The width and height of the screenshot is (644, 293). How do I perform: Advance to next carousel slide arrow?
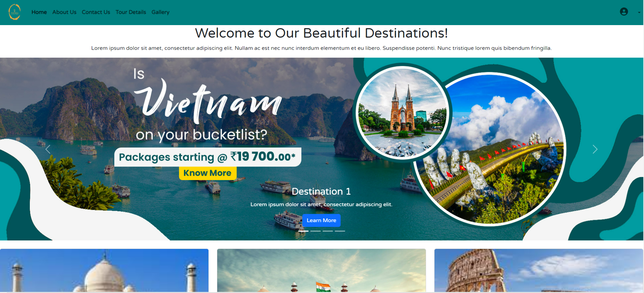595,149
